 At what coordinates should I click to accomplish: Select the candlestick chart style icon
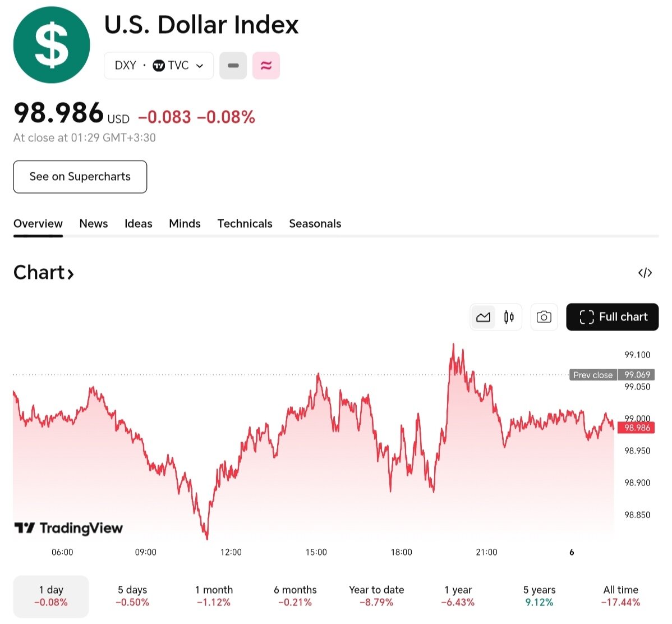508,316
